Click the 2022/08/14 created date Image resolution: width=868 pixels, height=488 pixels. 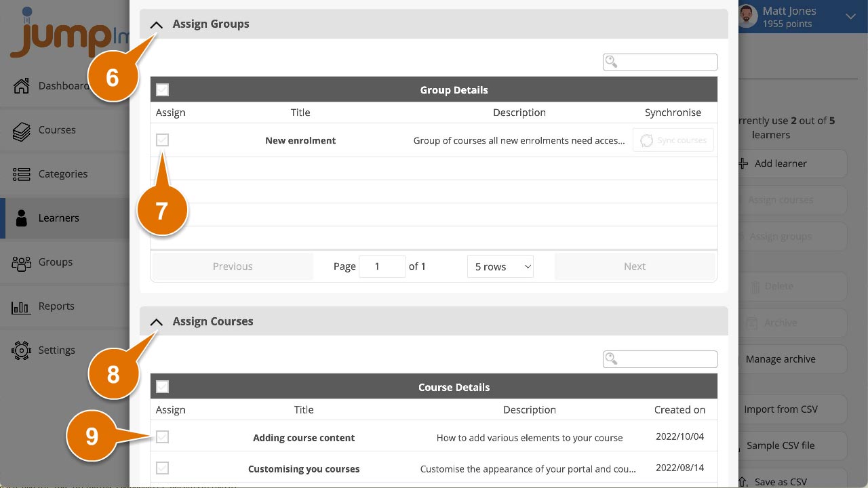point(680,468)
